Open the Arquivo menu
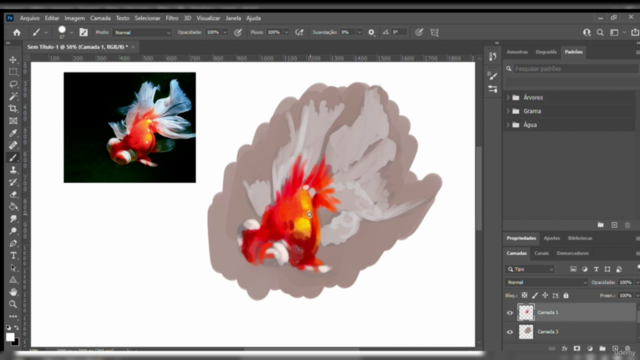The width and height of the screenshot is (640, 360). [30, 18]
